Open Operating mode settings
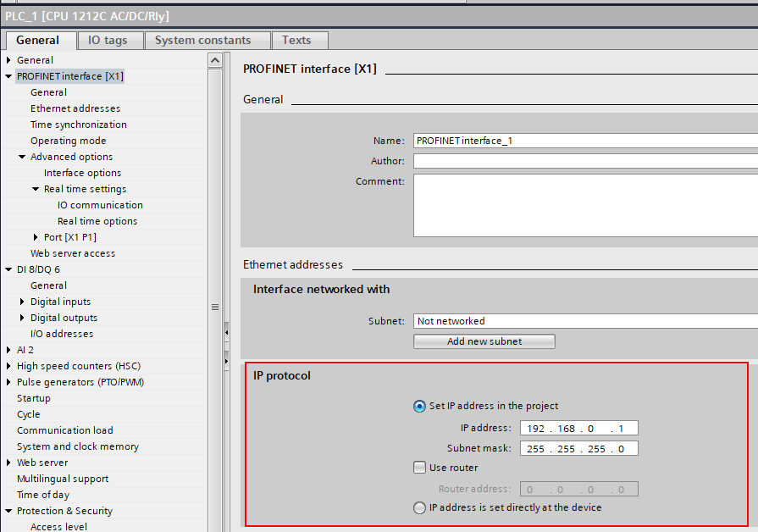 tap(68, 141)
